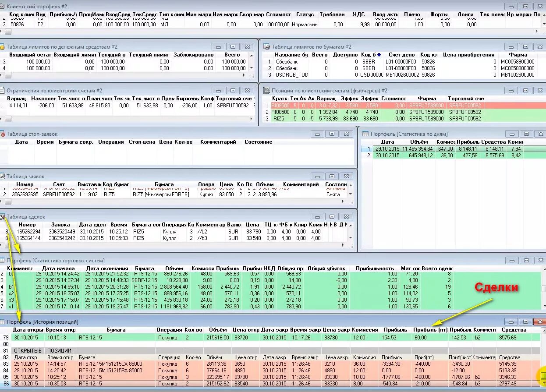Viewport: 546px width, 392px height.
Task: Click down arrow of Таблица сделок vertical scrollbar
Action: point(350,238)
